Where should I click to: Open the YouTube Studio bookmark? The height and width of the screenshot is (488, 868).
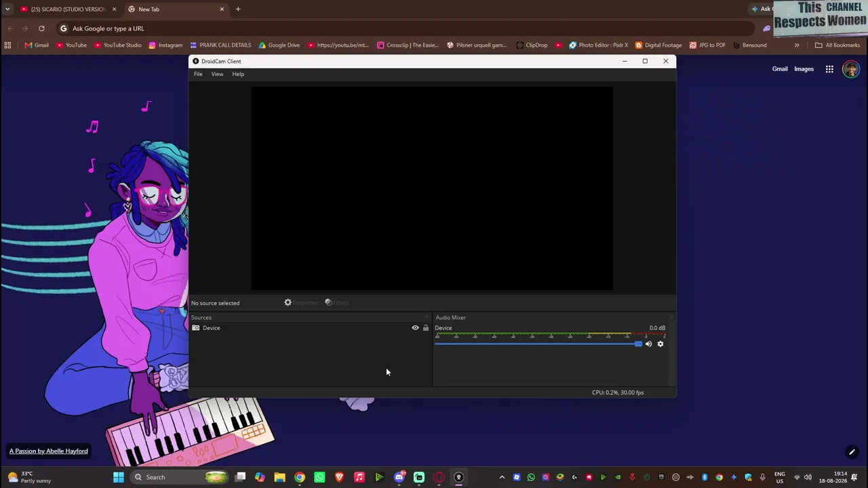(118, 45)
